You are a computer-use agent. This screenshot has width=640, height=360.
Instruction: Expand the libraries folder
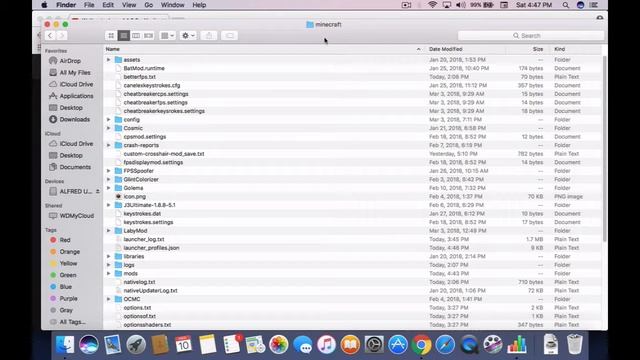coord(109,257)
